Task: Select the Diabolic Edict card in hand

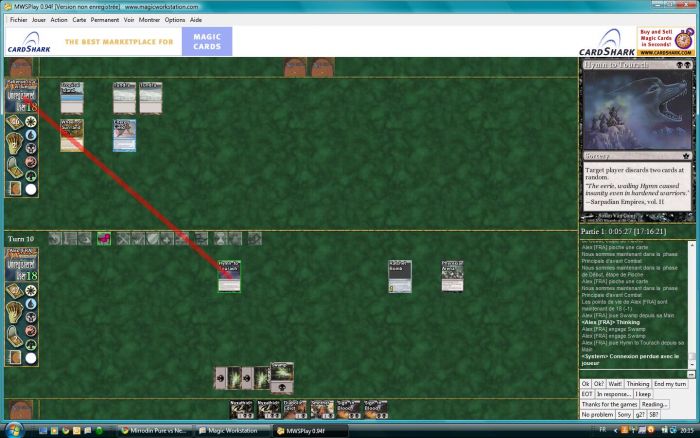Action: tap(295, 409)
